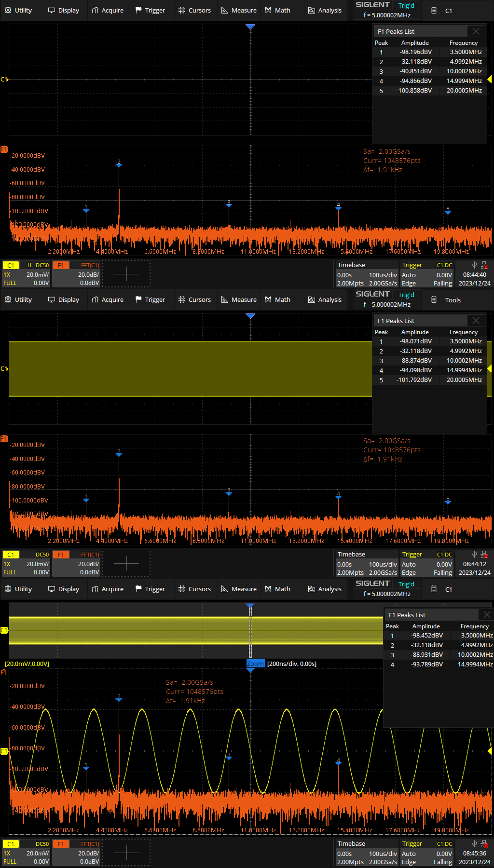
Task: Open Display menu in the 08:44:40 capture
Action: tap(63, 10)
